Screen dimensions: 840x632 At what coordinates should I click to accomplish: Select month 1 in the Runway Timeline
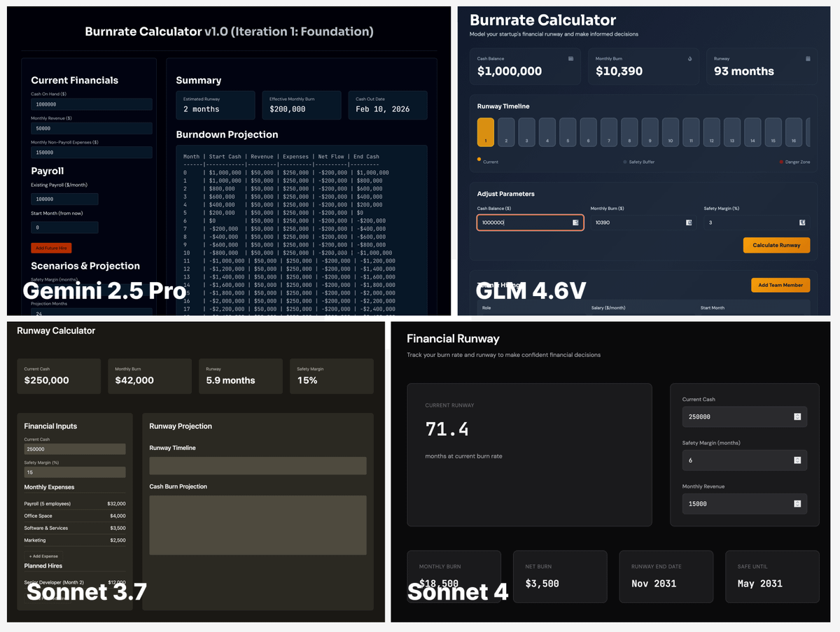(485, 132)
